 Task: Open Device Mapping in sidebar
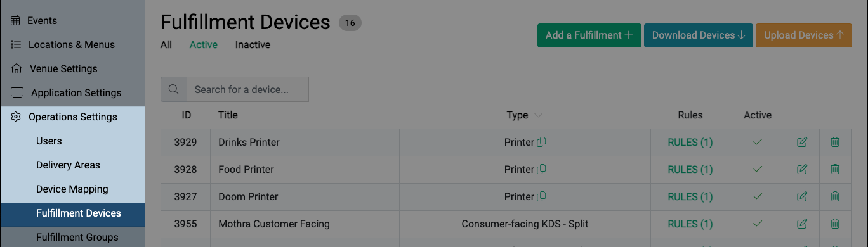72,189
